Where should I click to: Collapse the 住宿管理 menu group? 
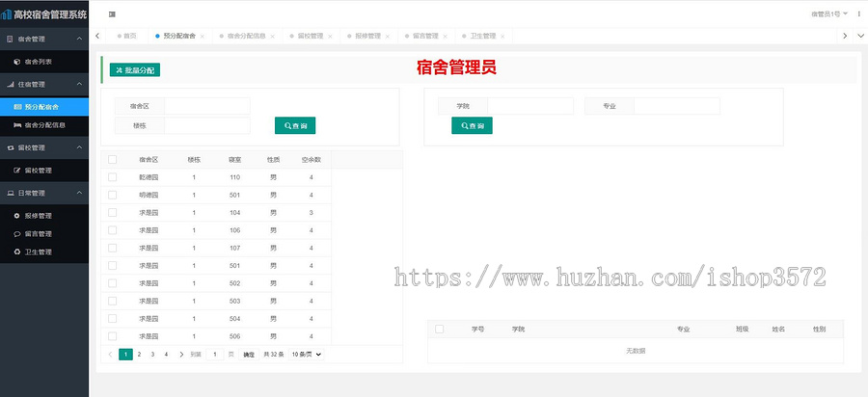[79, 84]
